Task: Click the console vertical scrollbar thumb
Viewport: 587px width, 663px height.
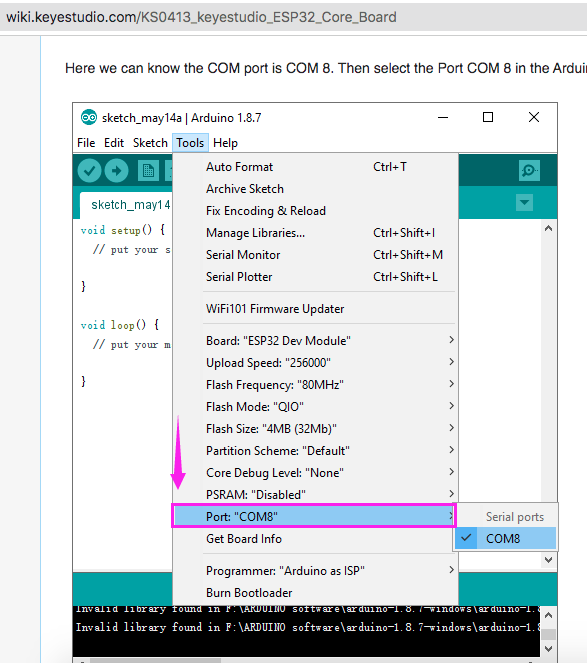Action: pyautogui.click(x=549, y=634)
